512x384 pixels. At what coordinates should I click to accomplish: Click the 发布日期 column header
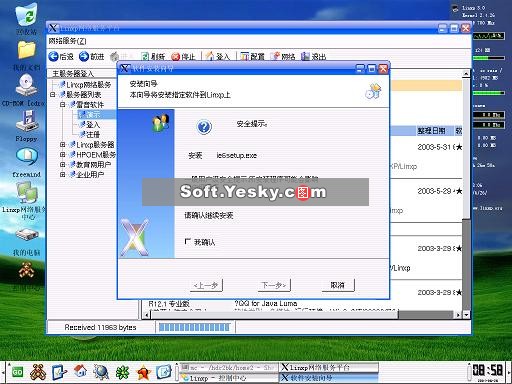pos(431,131)
